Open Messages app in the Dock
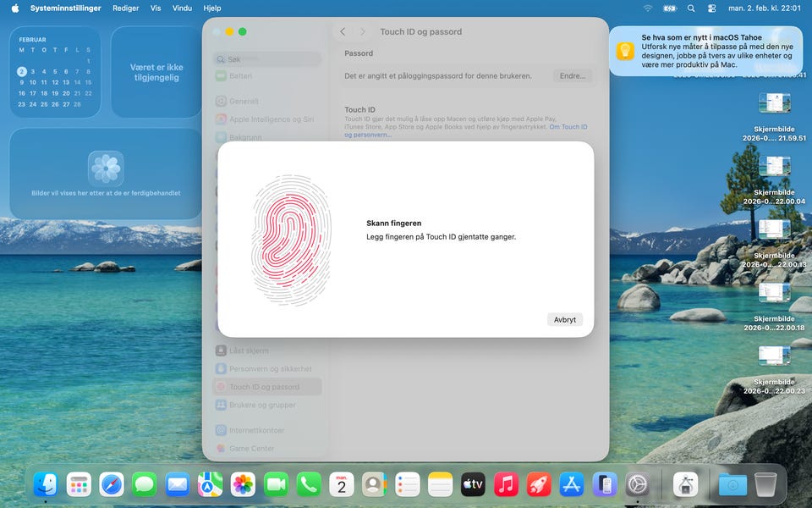812x508 pixels. pos(145,484)
